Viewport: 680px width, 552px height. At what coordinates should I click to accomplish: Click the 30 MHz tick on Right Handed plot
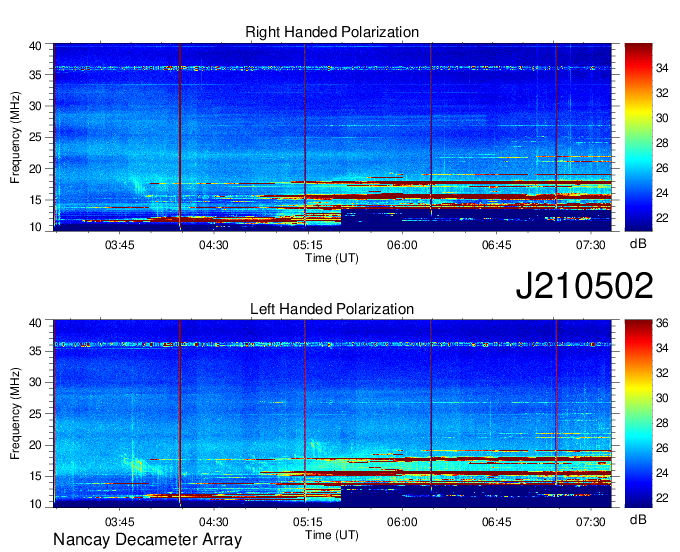(35, 106)
